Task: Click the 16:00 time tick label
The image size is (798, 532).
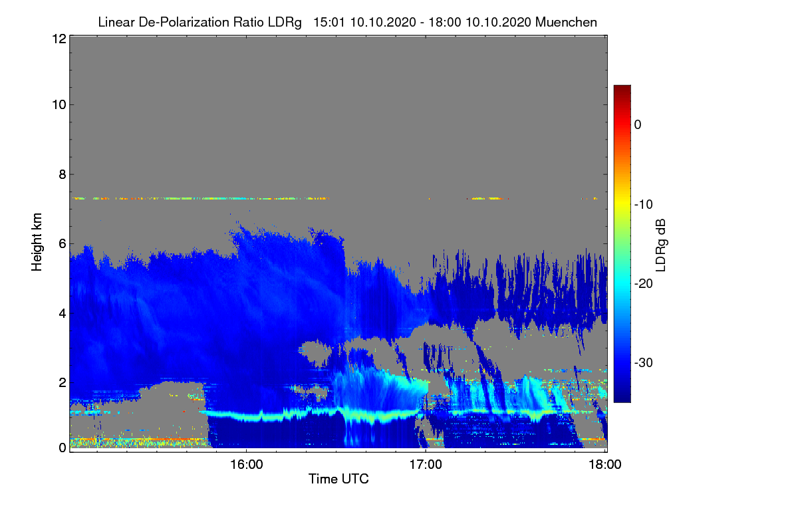Action: pyautogui.click(x=245, y=464)
